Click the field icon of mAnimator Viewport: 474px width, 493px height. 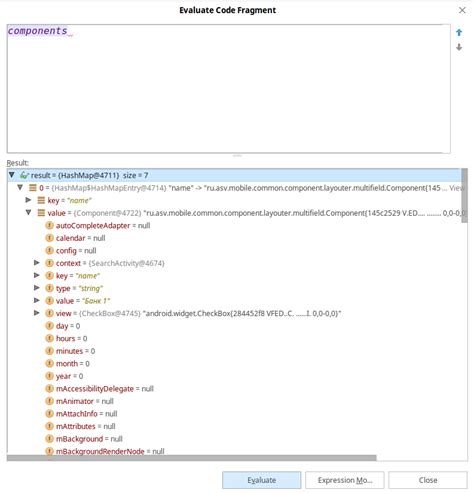click(x=49, y=401)
